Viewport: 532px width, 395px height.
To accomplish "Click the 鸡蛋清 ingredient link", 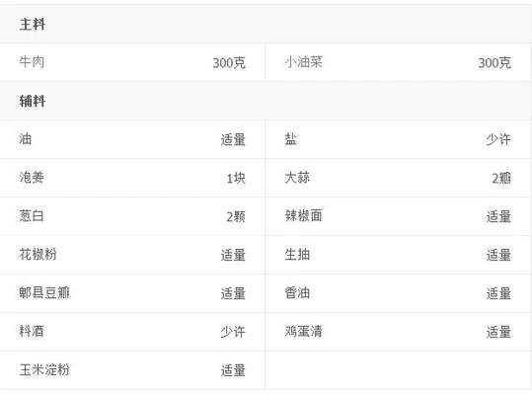I will [304, 331].
